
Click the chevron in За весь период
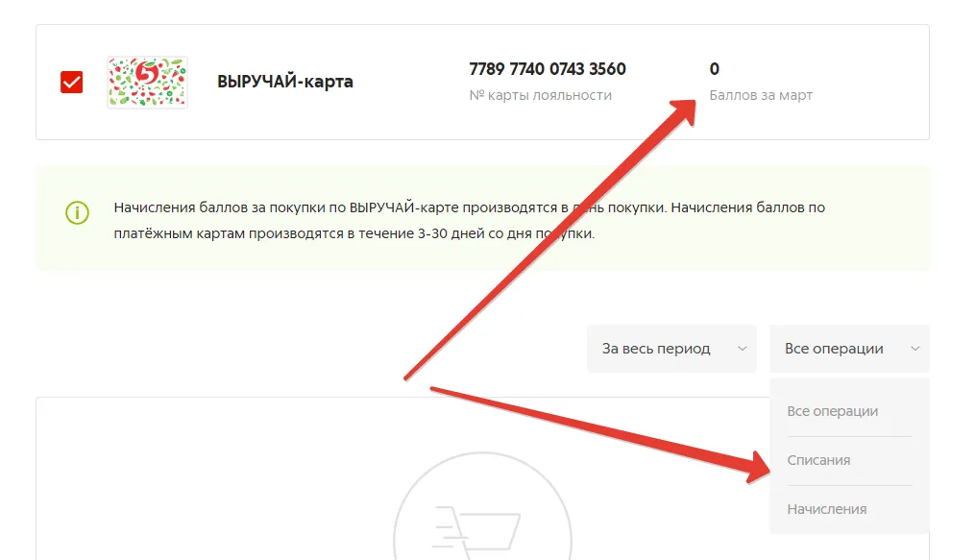[x=742, y=349]
